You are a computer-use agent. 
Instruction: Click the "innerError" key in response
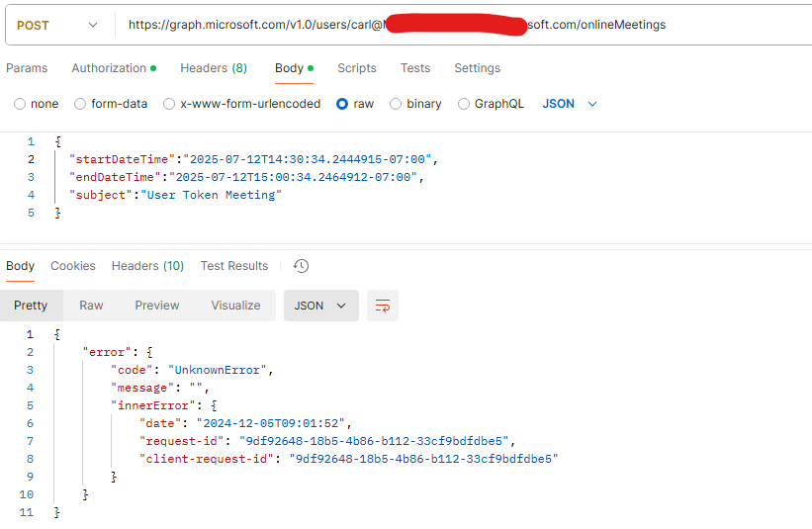(x=153, y=405)
